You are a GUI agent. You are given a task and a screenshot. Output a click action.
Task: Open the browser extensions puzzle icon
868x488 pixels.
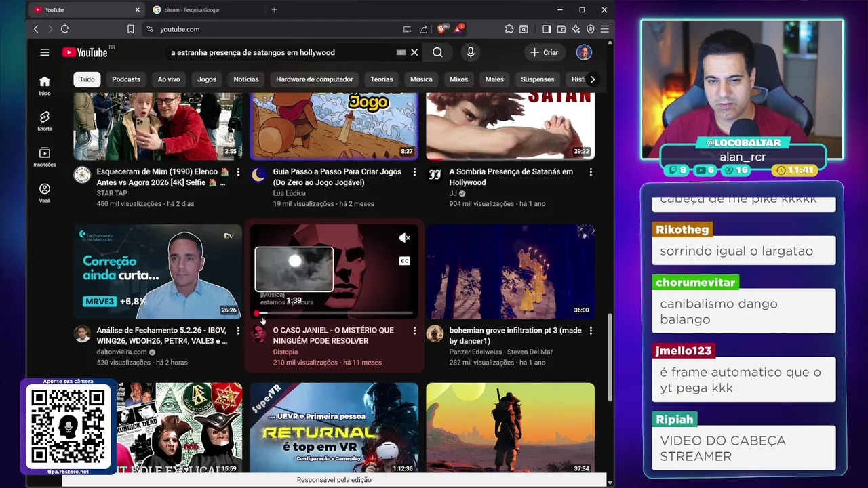(509, 29)
